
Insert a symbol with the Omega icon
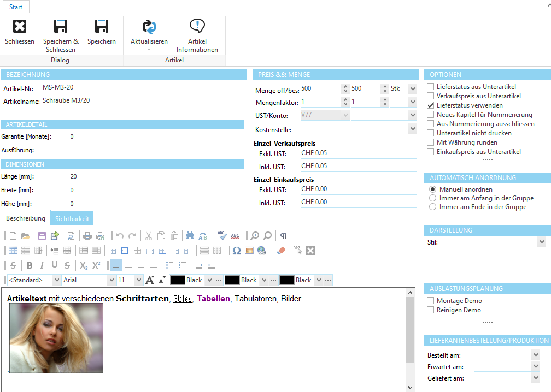(236, 251)
